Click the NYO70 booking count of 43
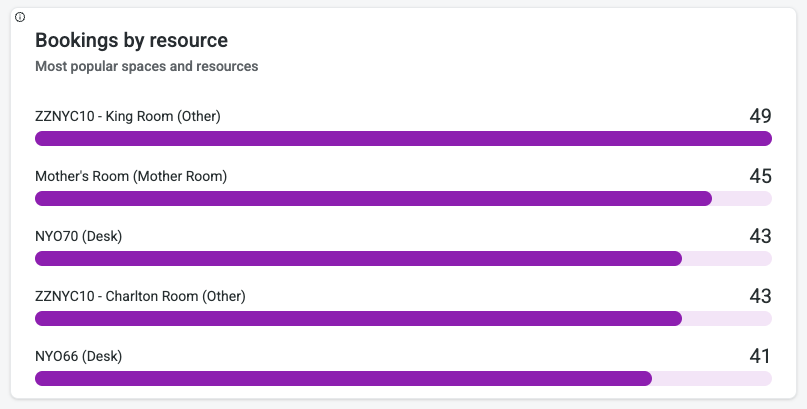The height and width of the screenshot is (409, 807). pyautogui.click(x=760, y=236)
